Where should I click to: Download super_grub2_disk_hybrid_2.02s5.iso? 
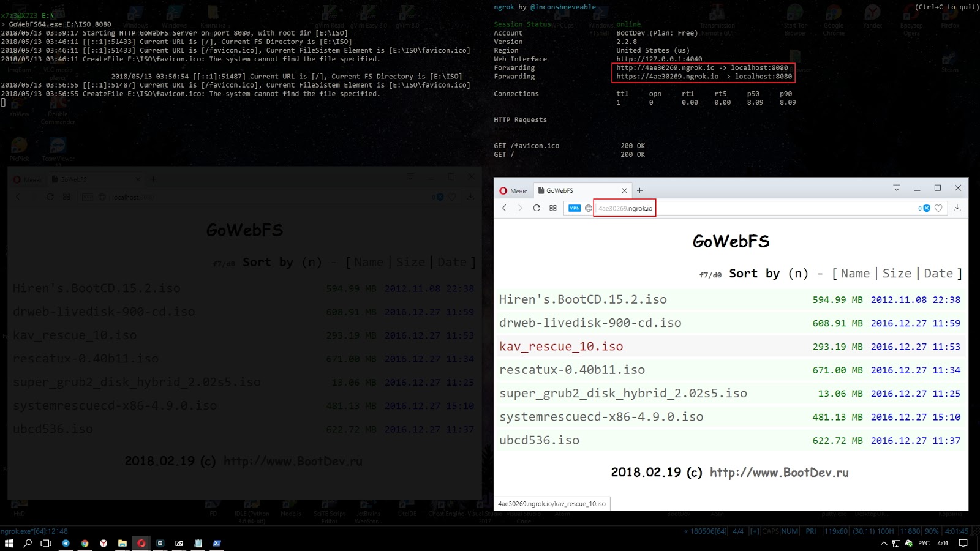[624, 393]
